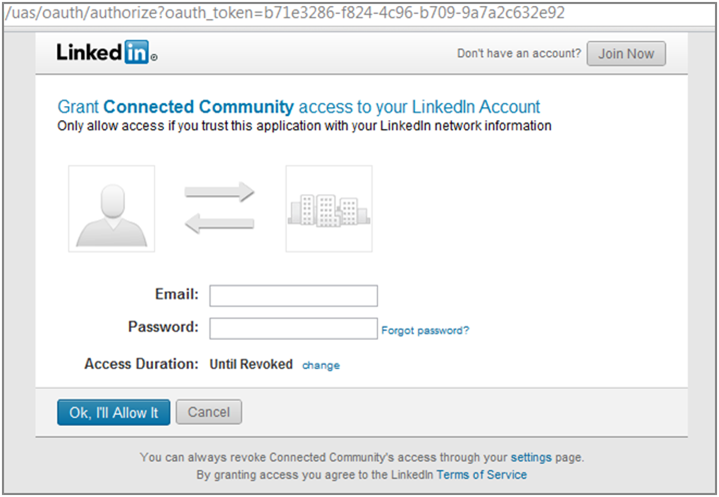Click the user silhouette profile icon

111,208
